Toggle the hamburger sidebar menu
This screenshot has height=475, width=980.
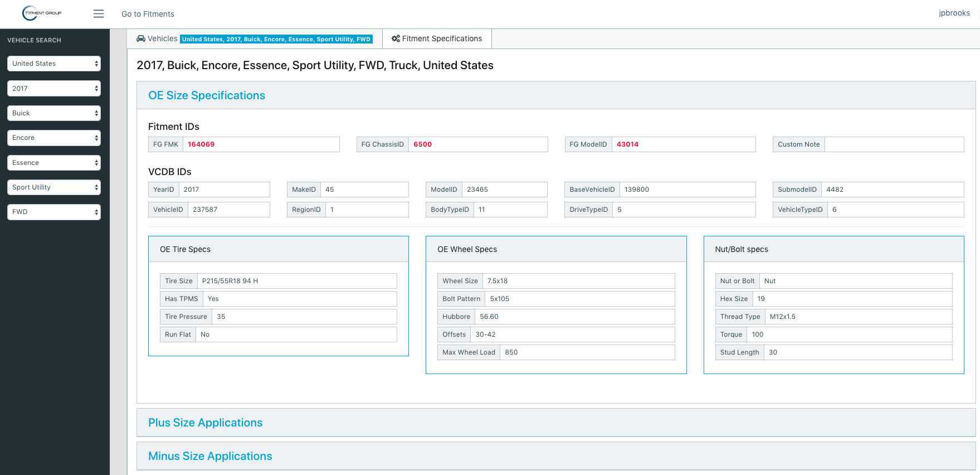99,14
